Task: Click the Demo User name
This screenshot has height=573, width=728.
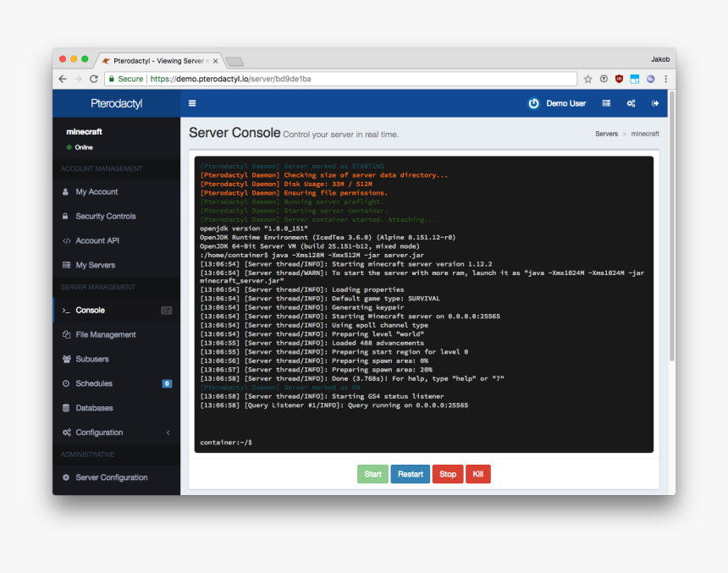Action: (x=566, y=103)
